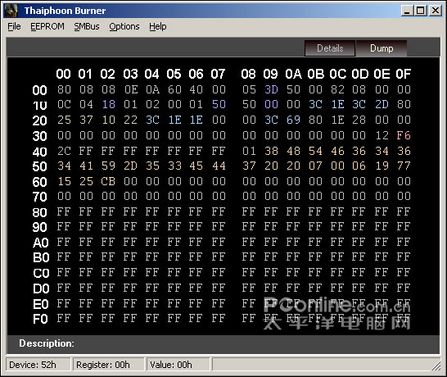Screen dimensions: 447x377
Task: Open the File menu
Action: point(14,26)
